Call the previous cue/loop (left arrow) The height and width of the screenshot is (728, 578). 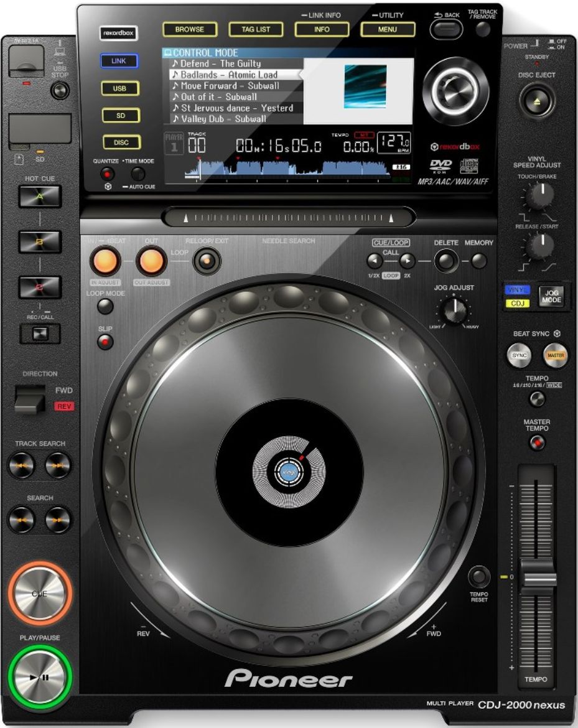(375, 261)
